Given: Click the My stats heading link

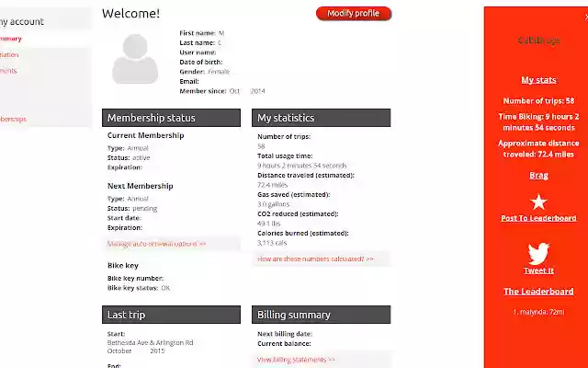Looking at the screenshot, I should tap(538, 80).
